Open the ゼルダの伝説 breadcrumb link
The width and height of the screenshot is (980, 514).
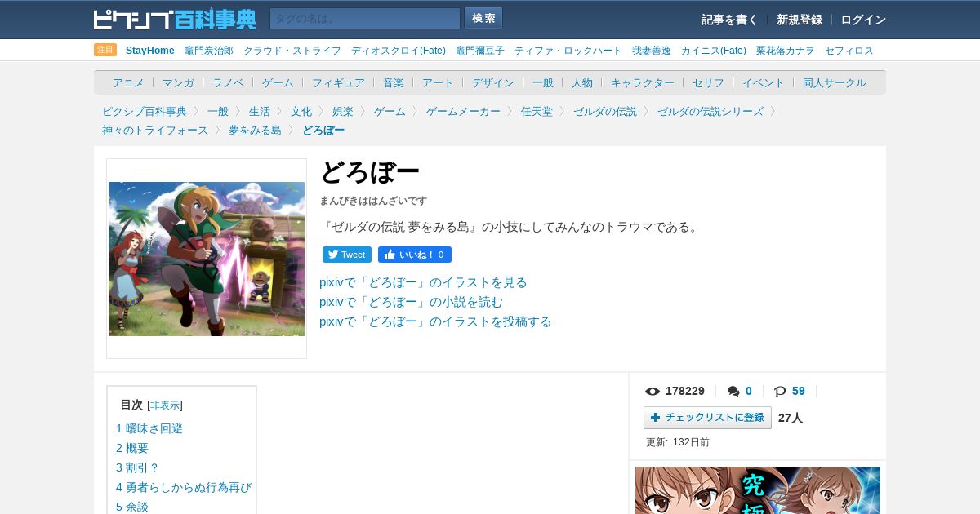coord(605,111)
